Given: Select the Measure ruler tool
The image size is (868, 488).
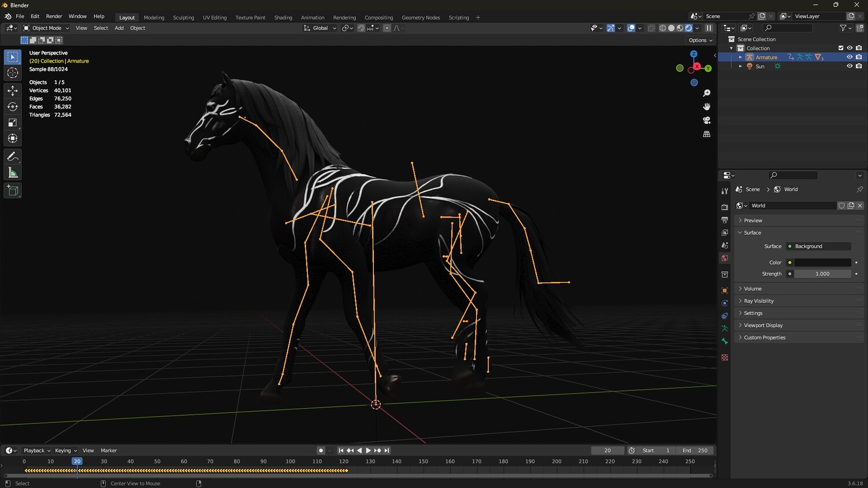Looking at the screenshot, I should (13, 173).
